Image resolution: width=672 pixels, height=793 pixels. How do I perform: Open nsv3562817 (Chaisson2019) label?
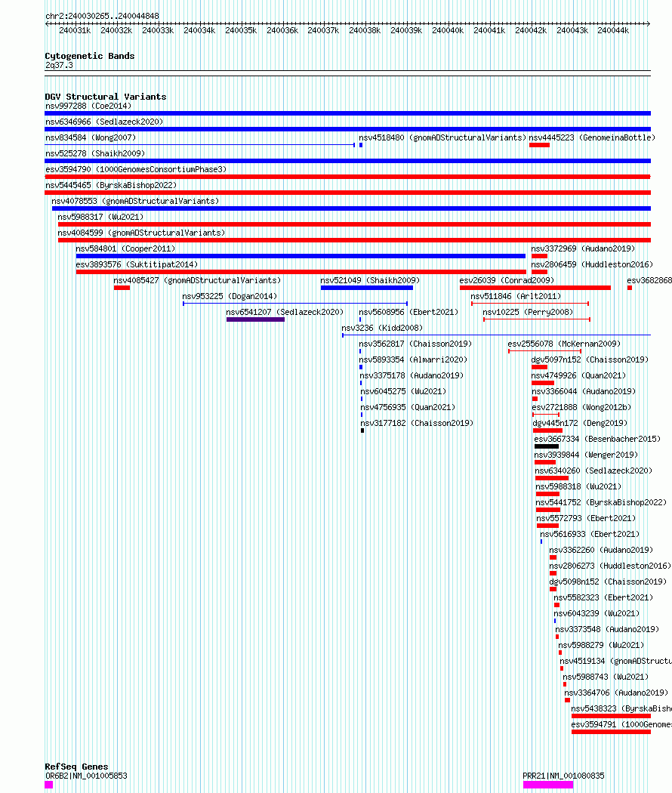415,344
